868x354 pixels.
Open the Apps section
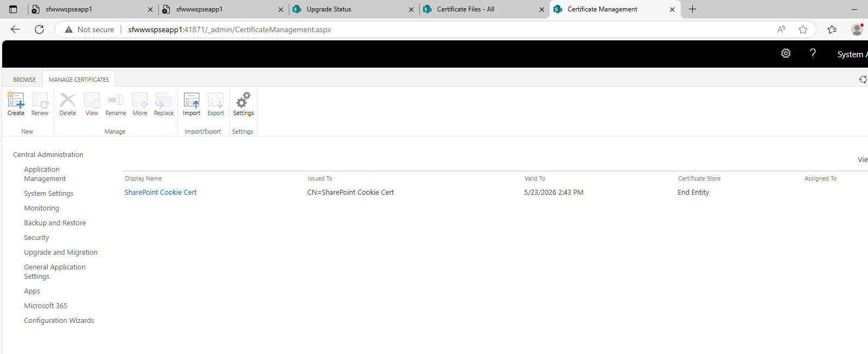(32, 291)
